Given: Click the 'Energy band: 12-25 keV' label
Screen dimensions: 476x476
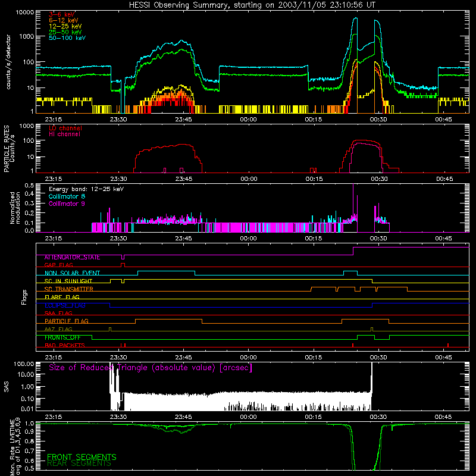Looking at the screenshot, I should (x=86, y=189).
